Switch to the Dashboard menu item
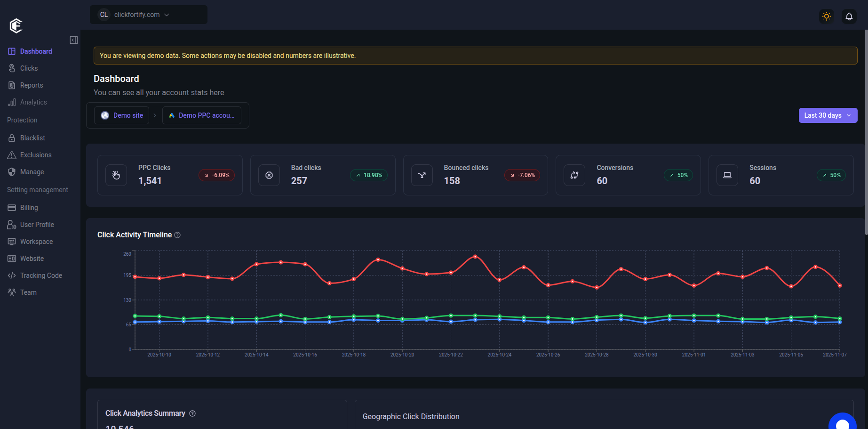Screen dimensions: 868x429 pos(36,51)
